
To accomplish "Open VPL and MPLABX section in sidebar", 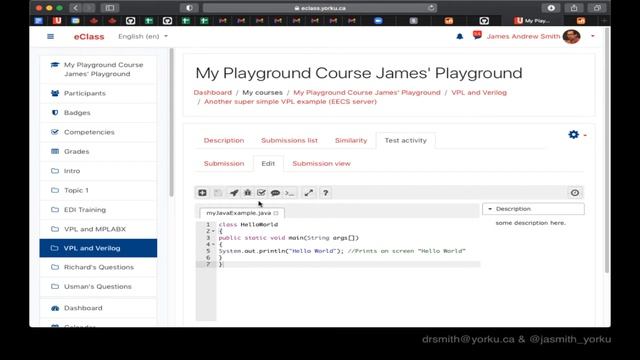I will (98, 229).
